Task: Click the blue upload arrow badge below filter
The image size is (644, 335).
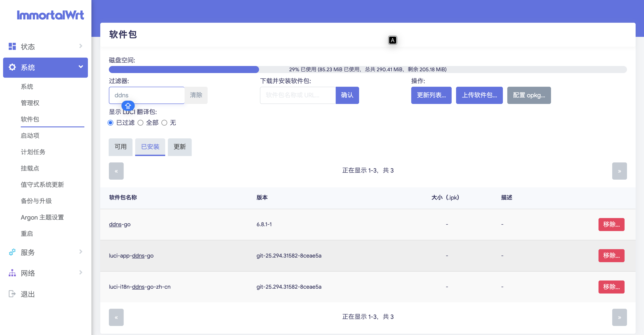Action: coord(128,106)
